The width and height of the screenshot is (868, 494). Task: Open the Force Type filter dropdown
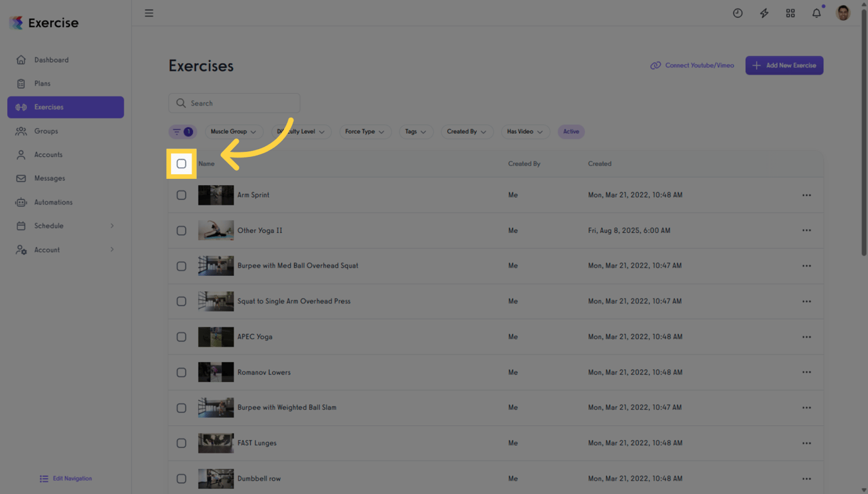[365, 132]
